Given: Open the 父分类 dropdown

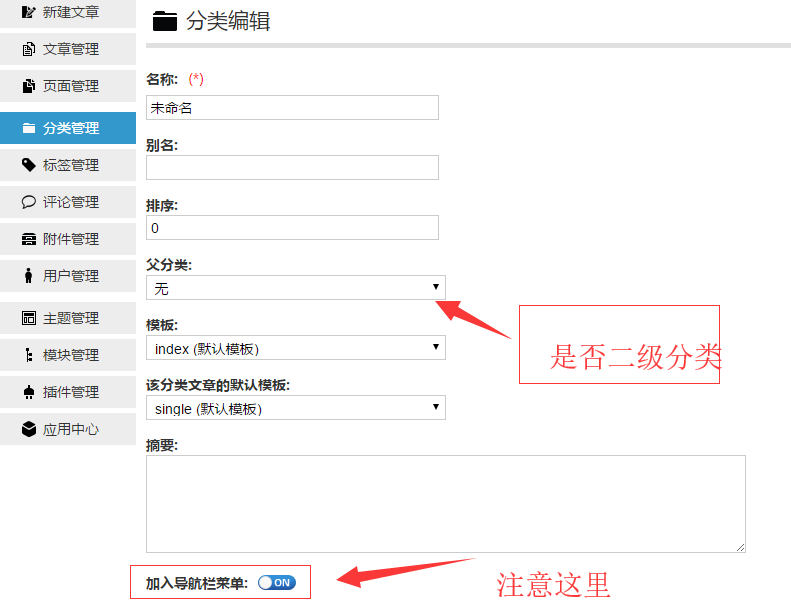Looking at the screenshot, I should [295, 288].
